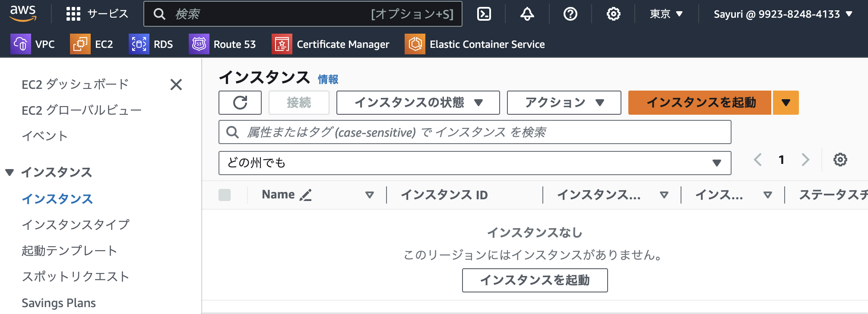Open the Services grid menu icon
This screenshot has height=314, width=868.
pyautogui.click(x=73, y=14)
